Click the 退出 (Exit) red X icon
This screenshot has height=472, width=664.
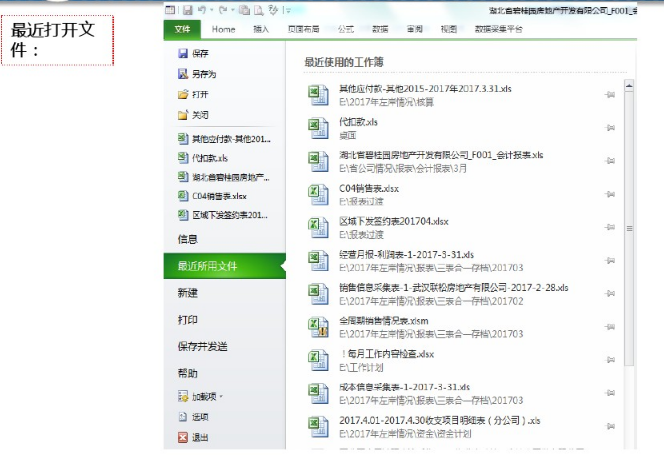182,437
